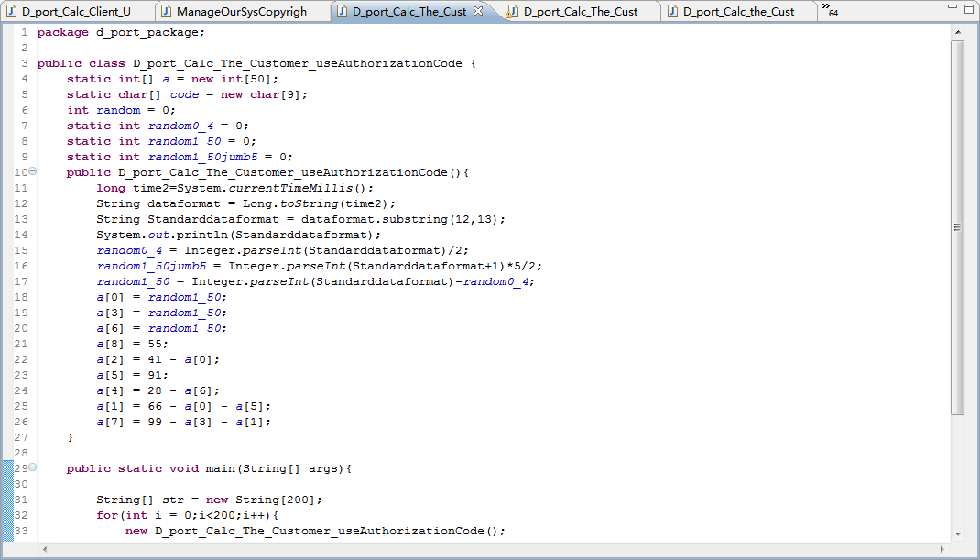Maximize the editor area
The width and height of the screenshot is (980, 560).
pyautogui.click(x=969, y=7)
